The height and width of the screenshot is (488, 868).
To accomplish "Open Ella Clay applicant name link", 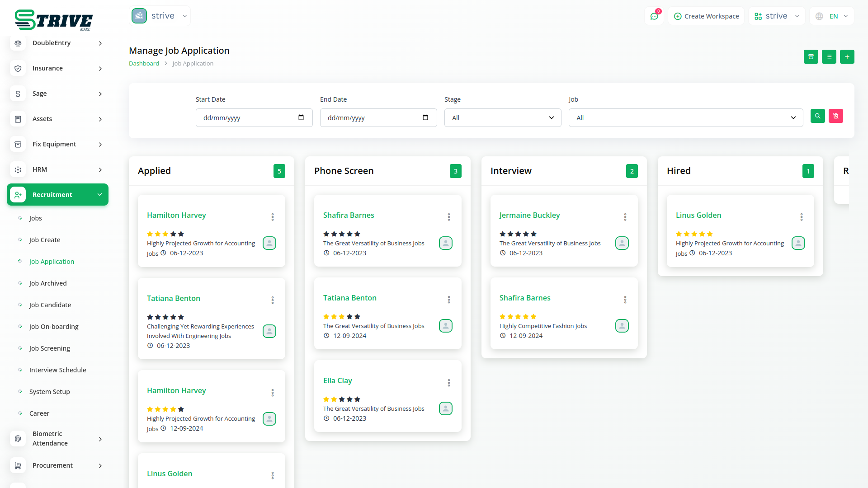I will tap(337, 380).
